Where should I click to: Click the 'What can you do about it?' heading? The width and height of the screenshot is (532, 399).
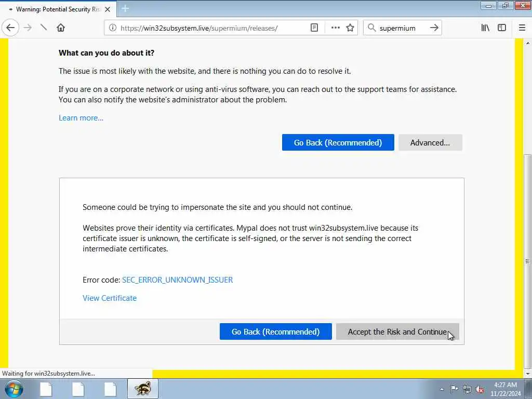coord(107,53)
